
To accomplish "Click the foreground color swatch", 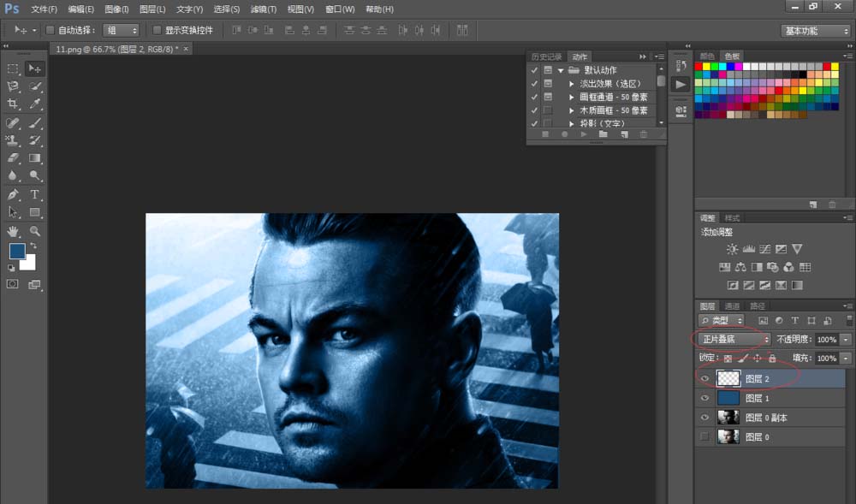I will click(x=17, y=252).
